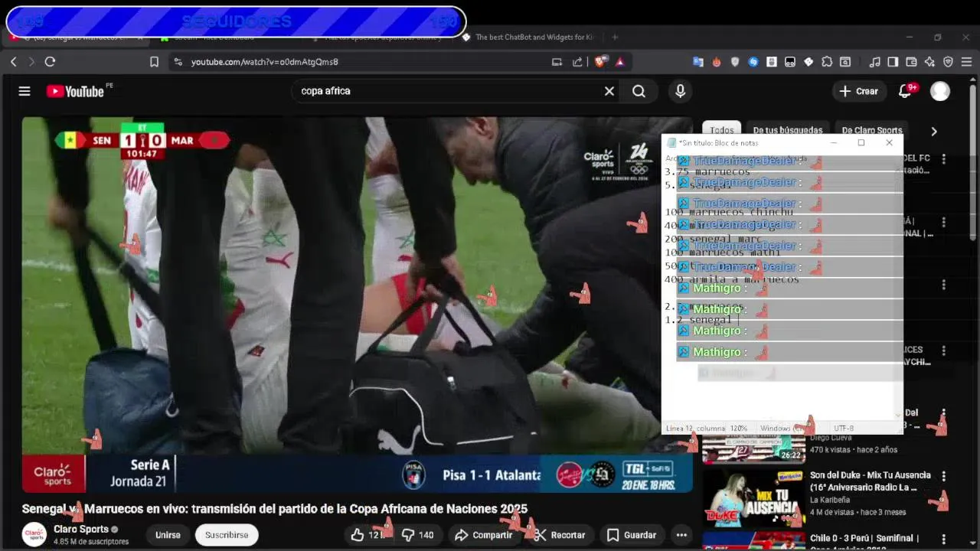Open the Brave Shields lion icon
Screen dimensions: 980x551
[601, 62]
